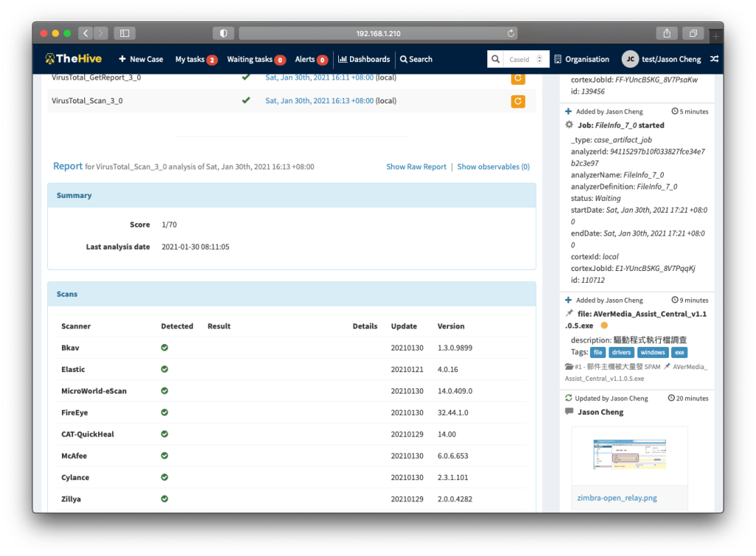Open zimbra-open_relay.png thumbnail image
The height and width of the screenshot is (556, 756).
point(630,455)
